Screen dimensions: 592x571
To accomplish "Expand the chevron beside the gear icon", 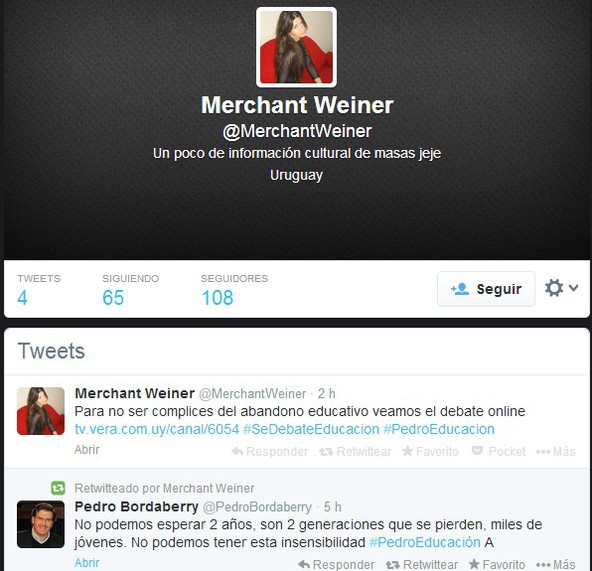I will pos(574,288).
